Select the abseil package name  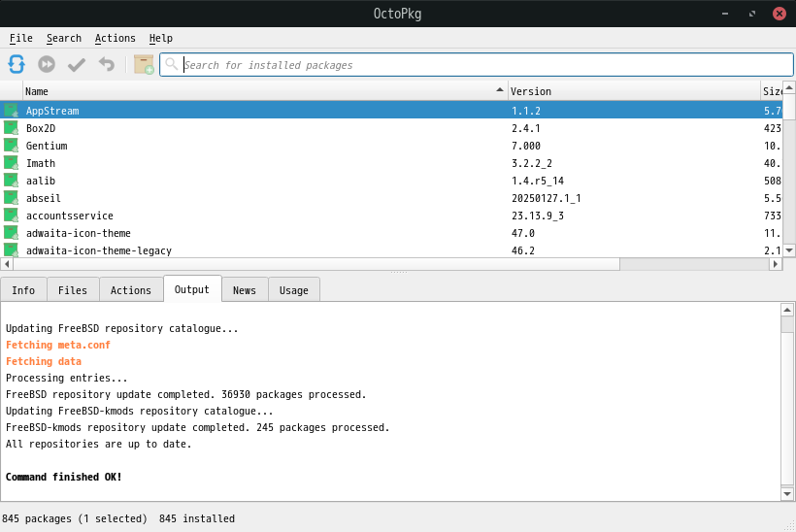tap(44, 198)
